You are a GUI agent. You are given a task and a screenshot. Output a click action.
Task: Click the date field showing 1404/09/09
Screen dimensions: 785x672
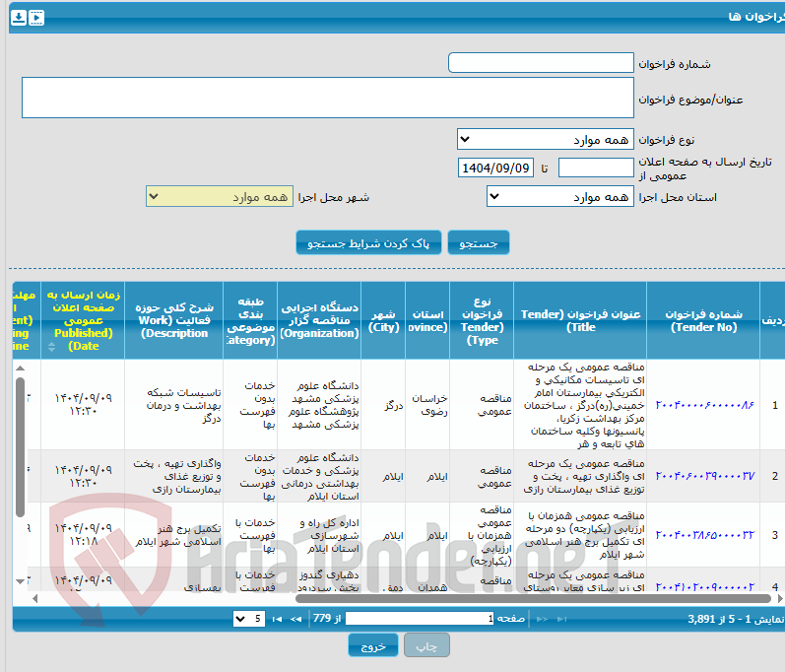click(x=495, y=168)
